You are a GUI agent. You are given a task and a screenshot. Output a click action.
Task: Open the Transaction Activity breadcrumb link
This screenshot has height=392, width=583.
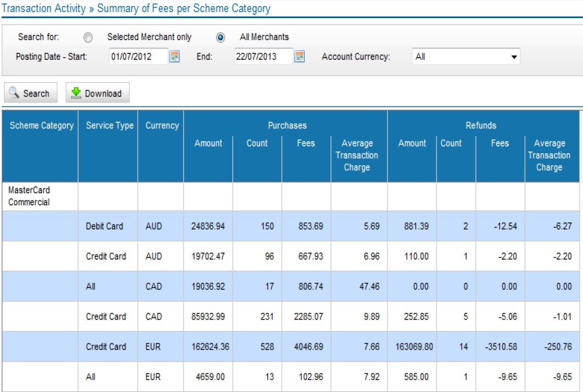coord(44,8)
